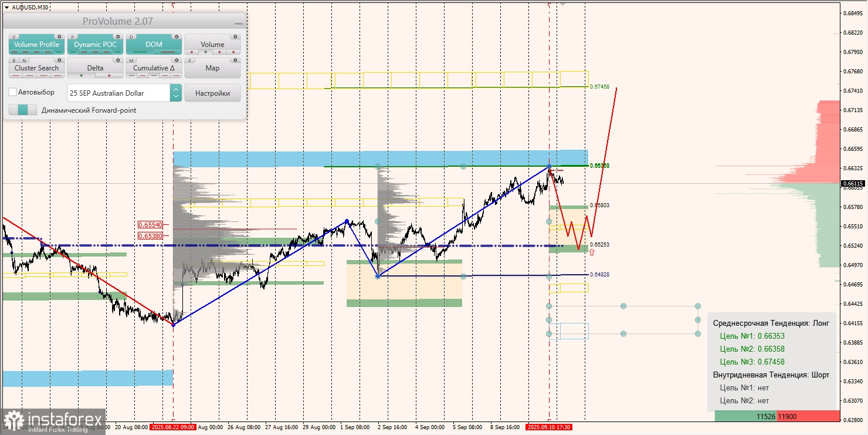This screenshot has height=435, width=868.
Task: Open Volume Profile gear settings
Action: pyautogui.click(x=59, y=36)
